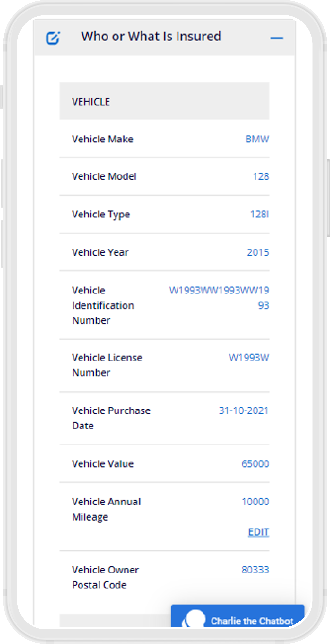Click the Vehicle Type value 128I
330x644 pixels.
[260, 214]
